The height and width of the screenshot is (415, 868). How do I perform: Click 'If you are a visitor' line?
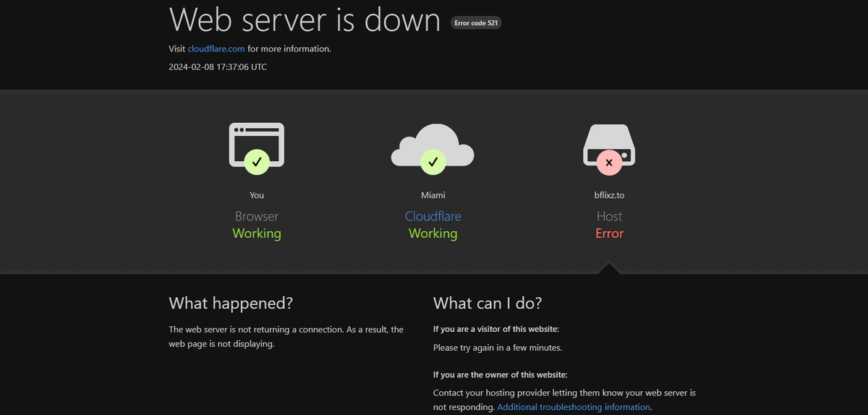click(x=495, y=329)
